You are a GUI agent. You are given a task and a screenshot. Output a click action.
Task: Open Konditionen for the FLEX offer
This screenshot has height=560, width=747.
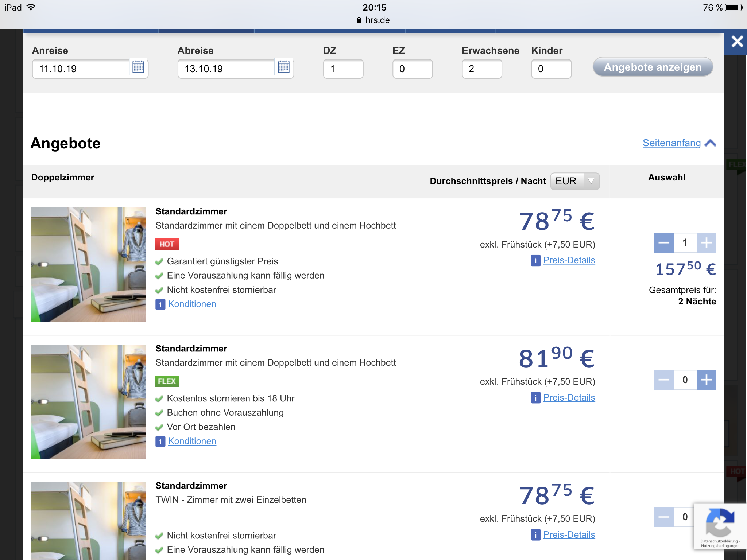(x=192, y=441)
